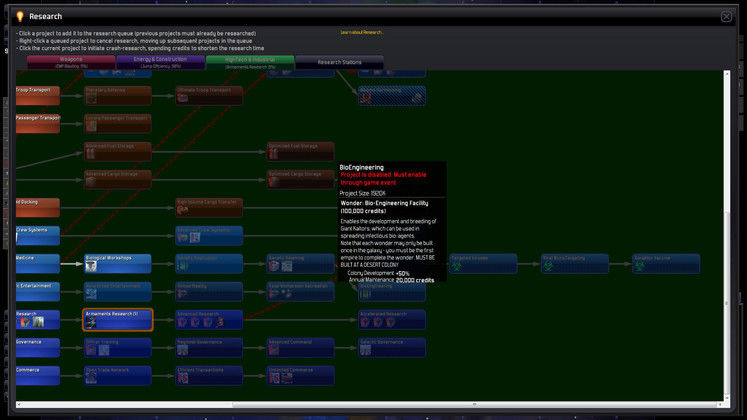Image resolution: width=747 pixels, height=420 pixels.
Task: Select the Efficient Transactions project
Action: click(x=209, y=376)
